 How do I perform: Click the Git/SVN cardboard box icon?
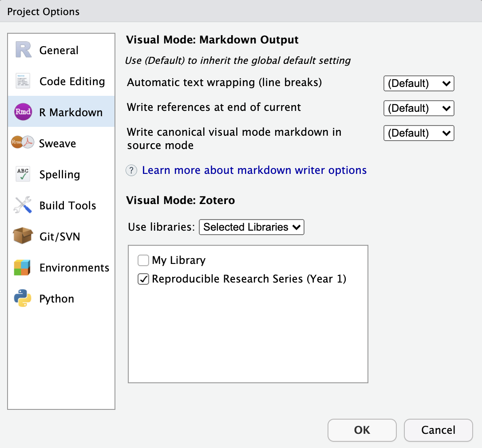(x=23, y=236)
